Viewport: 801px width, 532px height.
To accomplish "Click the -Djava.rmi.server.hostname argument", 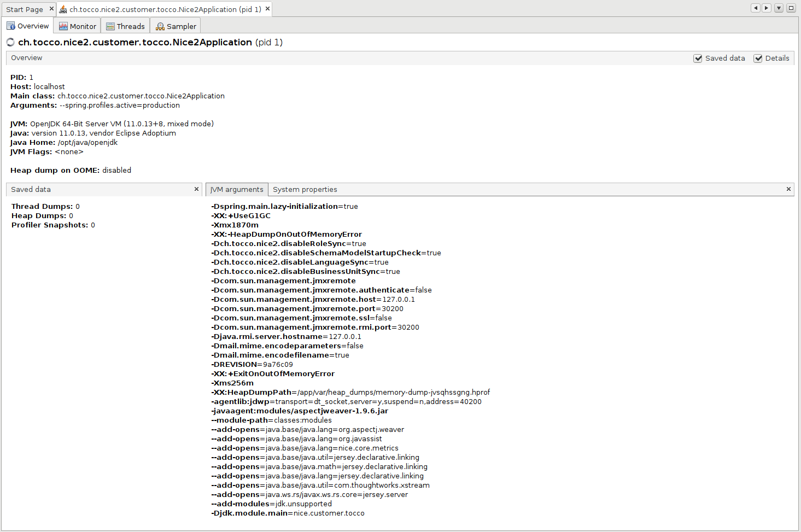I will 286,336.
